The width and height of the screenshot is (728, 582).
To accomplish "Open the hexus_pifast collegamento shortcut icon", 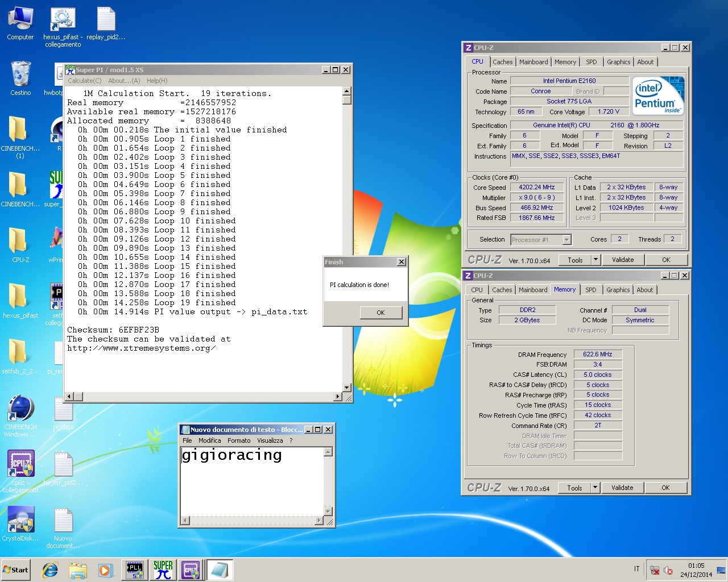I will tap(63, 27).
